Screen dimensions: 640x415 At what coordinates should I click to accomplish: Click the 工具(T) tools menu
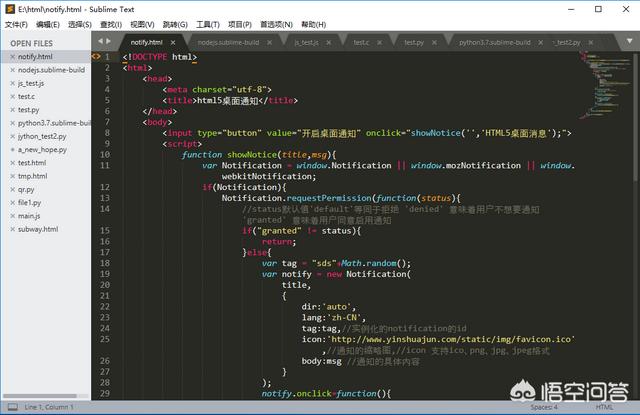[207, 24]
